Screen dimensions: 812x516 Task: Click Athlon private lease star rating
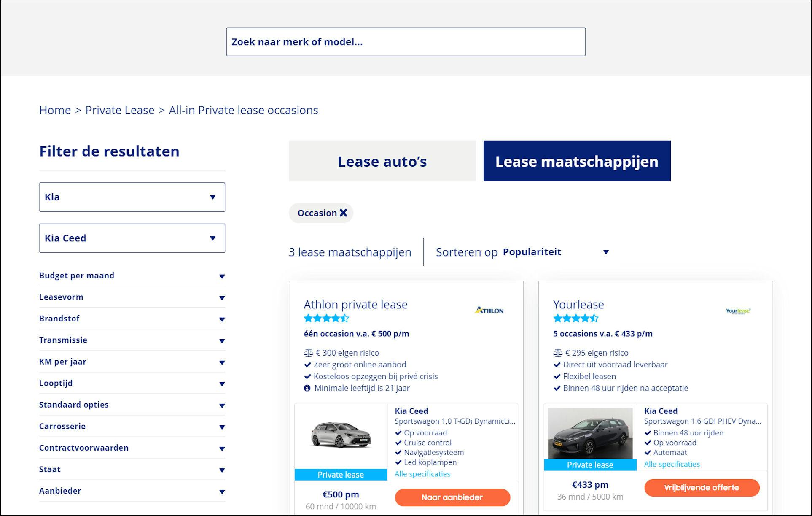[x=326, y=318]
